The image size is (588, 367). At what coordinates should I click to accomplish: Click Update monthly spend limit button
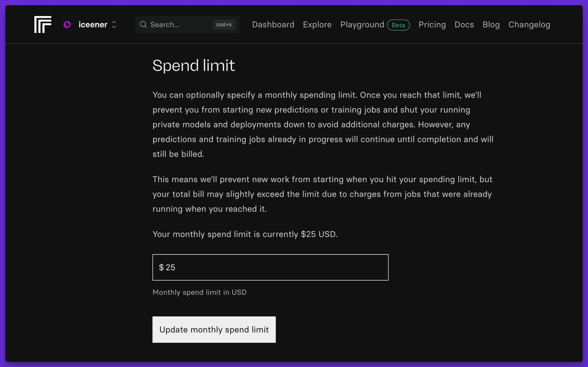(214, 329)
